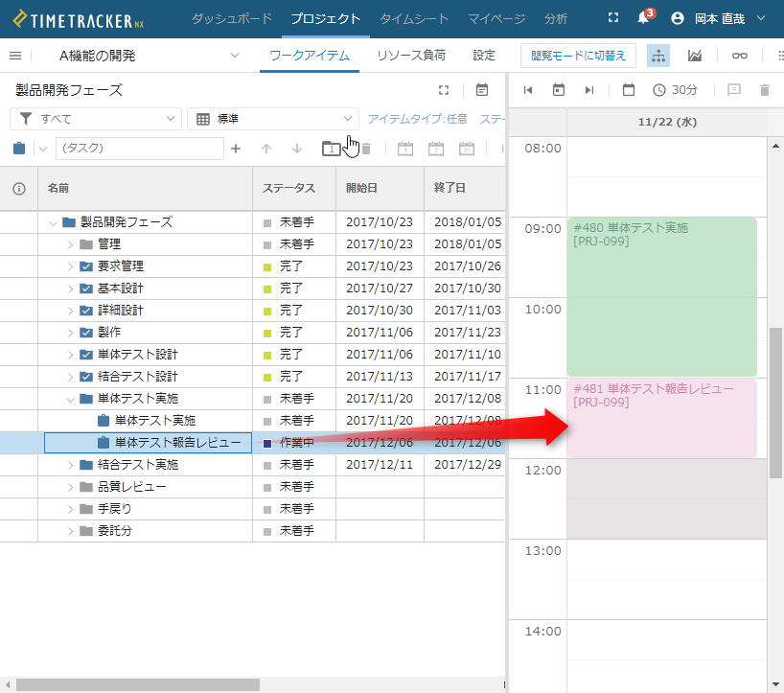Toggle the 基本設計 task checkbox

point(85,289)
